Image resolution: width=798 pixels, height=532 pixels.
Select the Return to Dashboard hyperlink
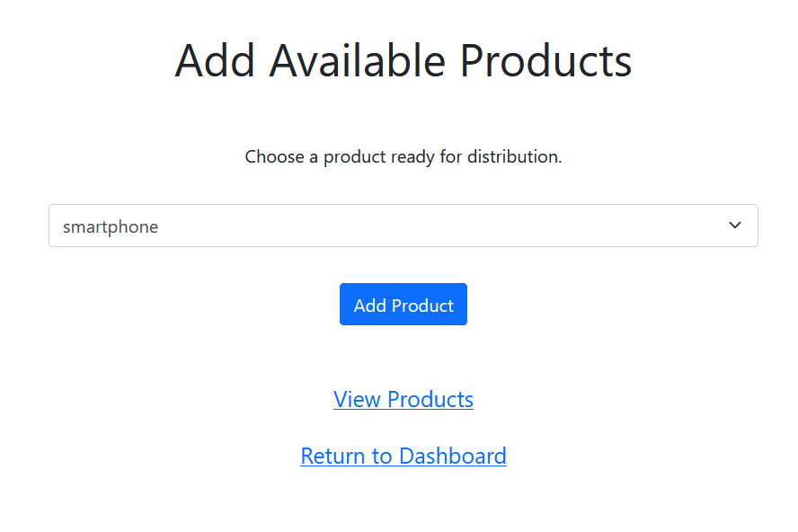point(403,456)
